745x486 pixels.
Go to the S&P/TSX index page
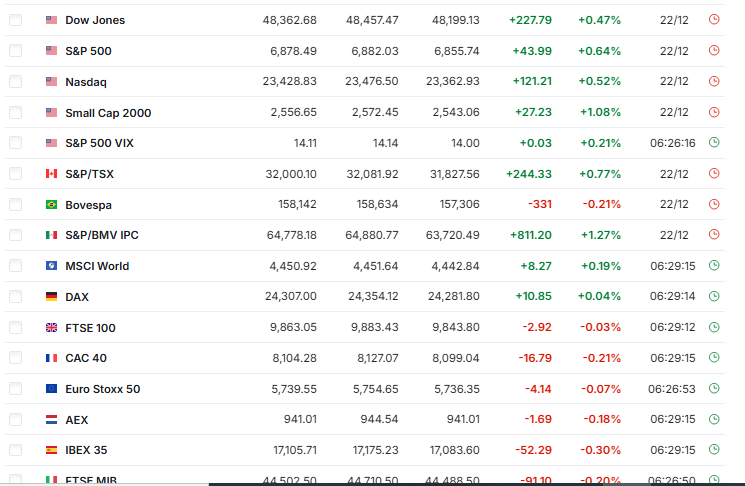pos(89,174)
